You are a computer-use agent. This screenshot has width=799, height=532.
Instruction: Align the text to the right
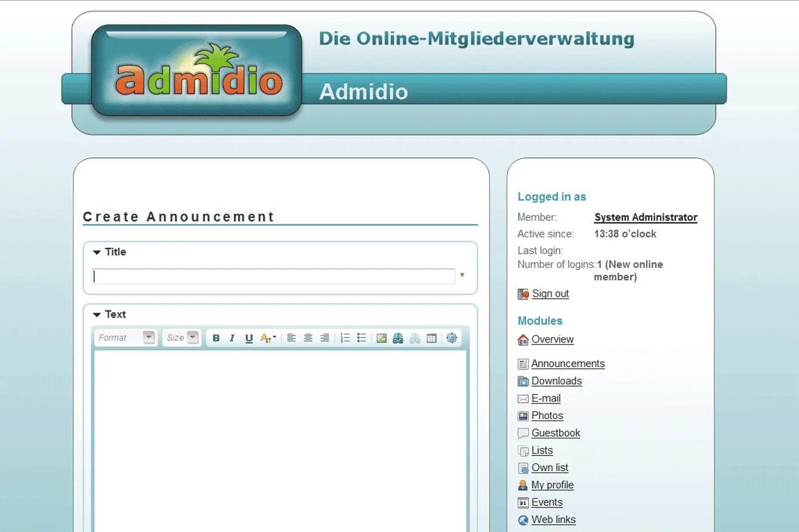(x=324, y=338)
